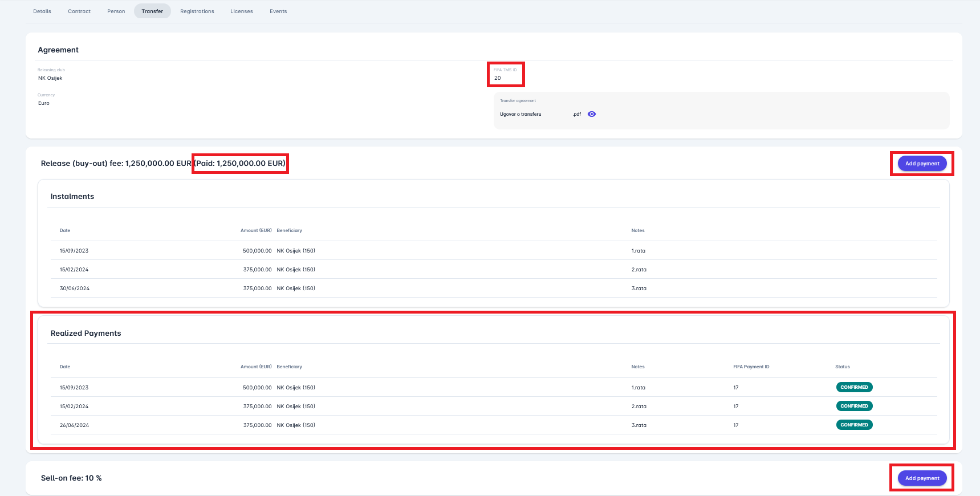The image size is (980, 496).
Task: Click CONFIRMED status of 15/09/2023 realized payment
Action: [854, 387]
